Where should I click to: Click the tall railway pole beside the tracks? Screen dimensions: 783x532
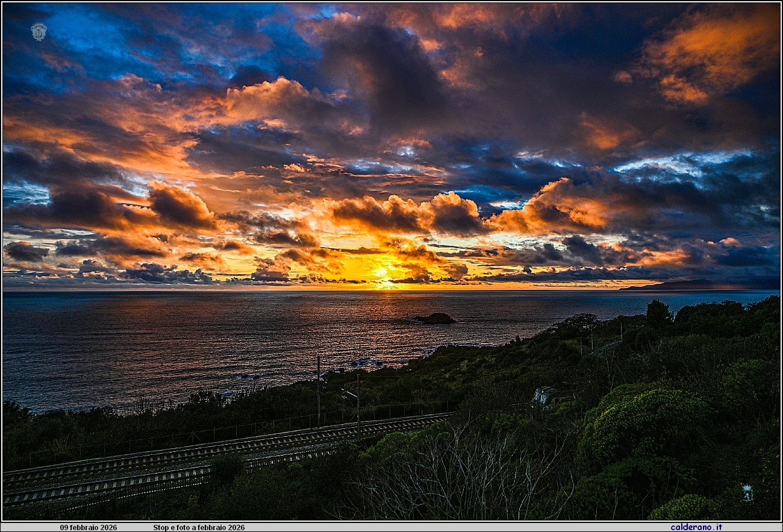[x=318, y=392]
